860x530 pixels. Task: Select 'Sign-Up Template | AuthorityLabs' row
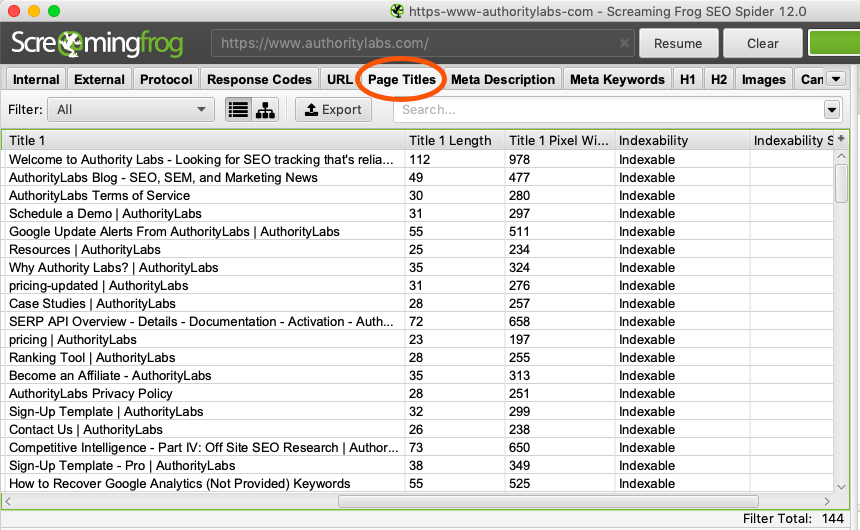418,411
